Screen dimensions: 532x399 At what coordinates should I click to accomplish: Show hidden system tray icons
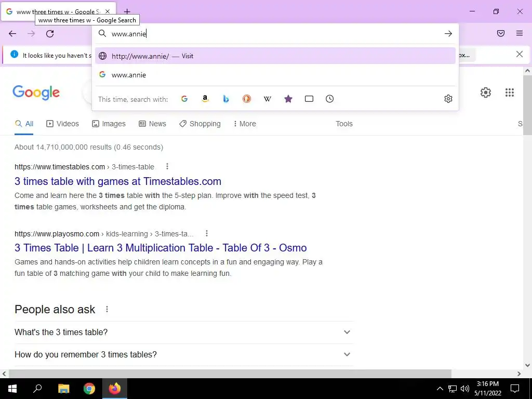coord(440,389)
